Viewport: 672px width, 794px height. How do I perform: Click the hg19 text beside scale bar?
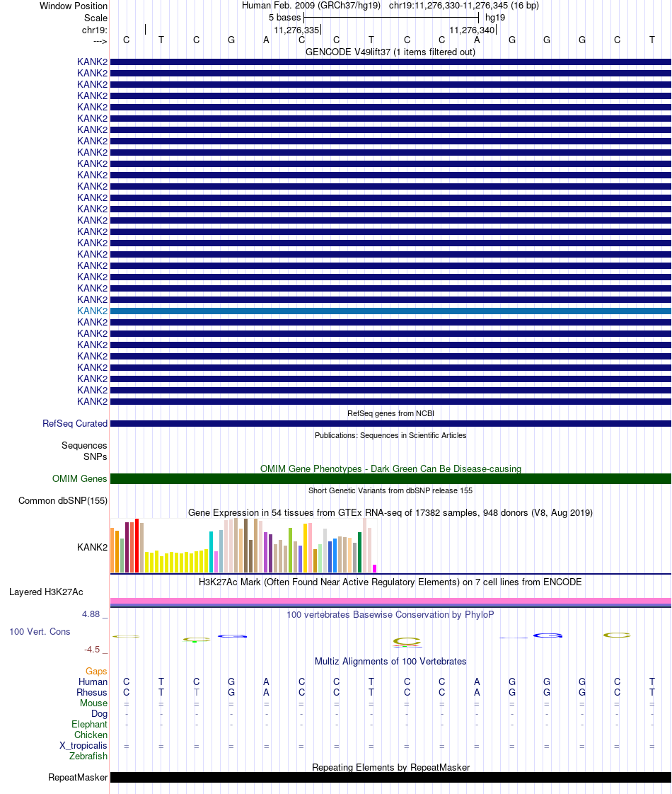tap(495, 17)
